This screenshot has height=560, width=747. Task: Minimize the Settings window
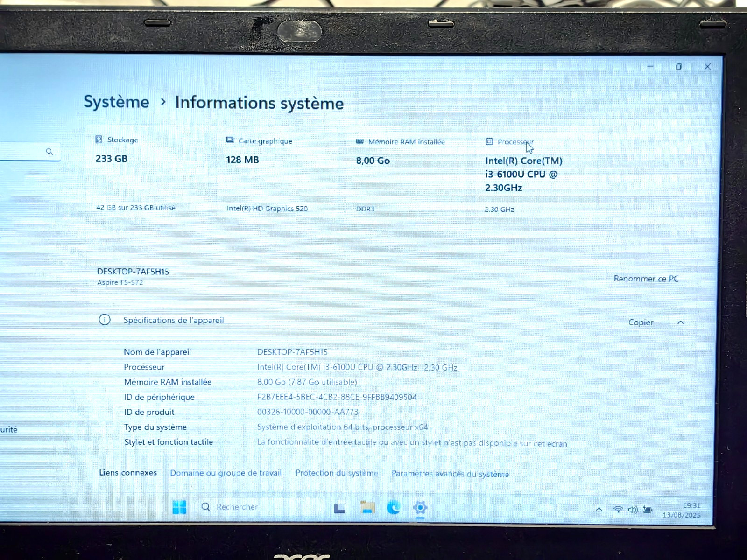coord(650,66)
